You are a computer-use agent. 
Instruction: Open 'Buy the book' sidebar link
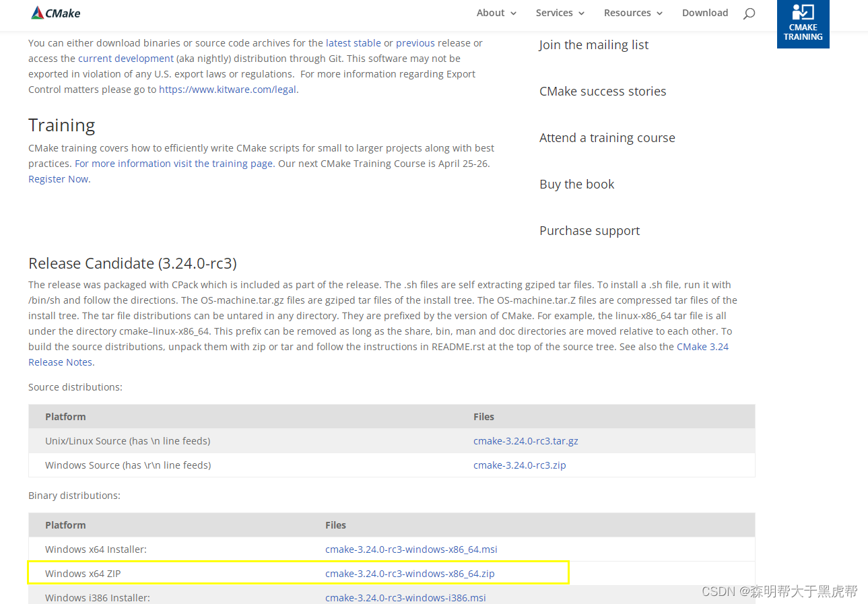(577, 184)
